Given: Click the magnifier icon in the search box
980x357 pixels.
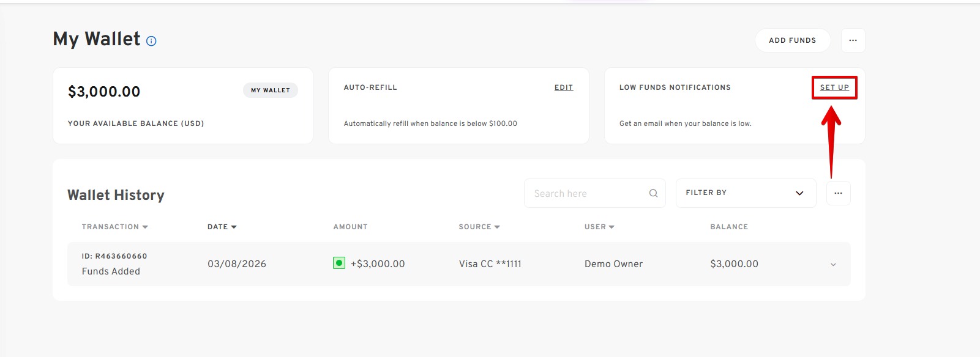Looking at the screenshot, I should 653,193.
